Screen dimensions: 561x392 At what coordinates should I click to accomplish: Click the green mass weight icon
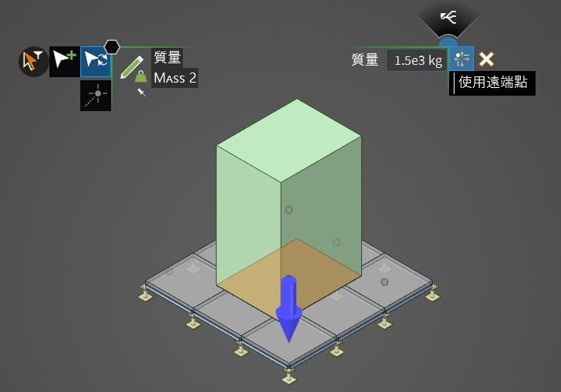140,77
